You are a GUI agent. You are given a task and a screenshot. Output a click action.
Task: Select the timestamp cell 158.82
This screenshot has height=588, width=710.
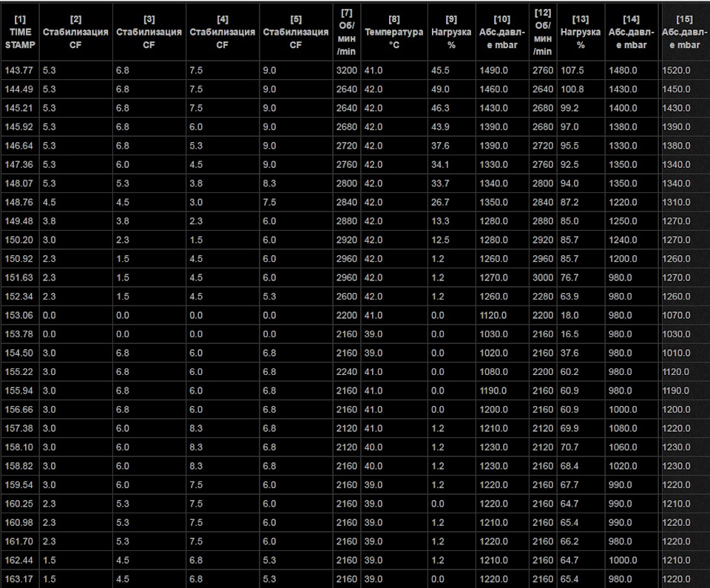point(19,466)
